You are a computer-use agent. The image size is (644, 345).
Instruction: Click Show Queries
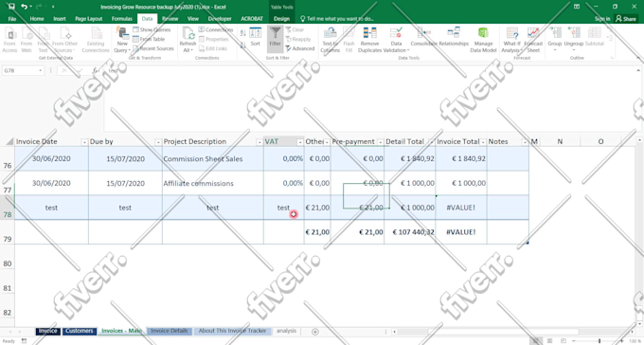tap(152, 29)
